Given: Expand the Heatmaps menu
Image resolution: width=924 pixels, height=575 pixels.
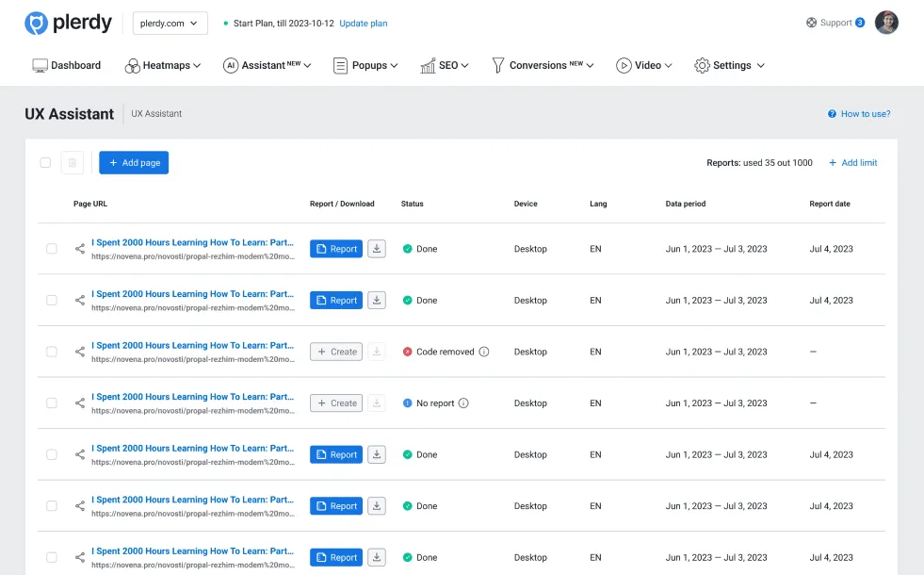Looking at the screenshot, I should (163, 65).
